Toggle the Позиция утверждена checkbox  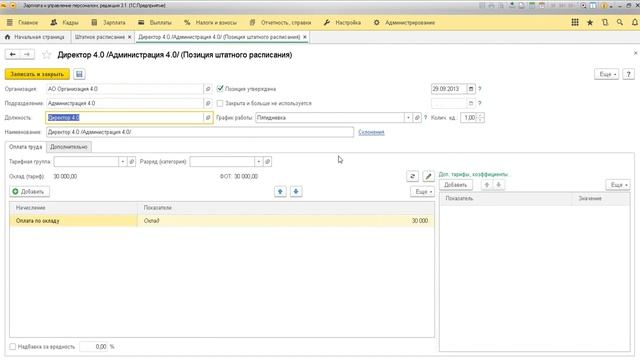point(220,89)
